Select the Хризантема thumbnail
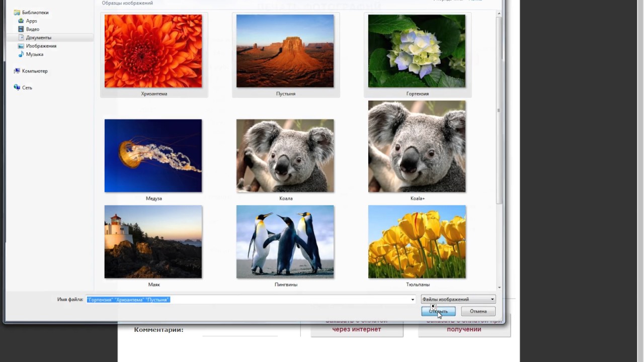Screen dimensions: 644x362 (153, 51)
